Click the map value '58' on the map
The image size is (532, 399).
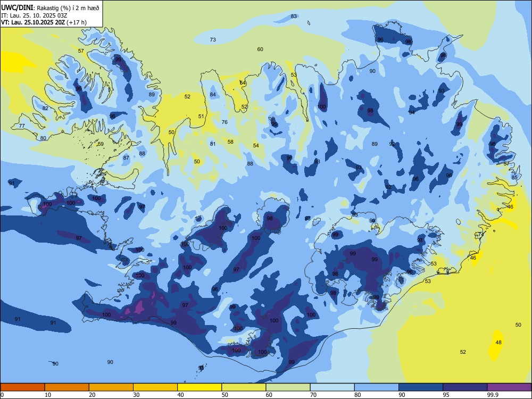(x=230, y=142)
